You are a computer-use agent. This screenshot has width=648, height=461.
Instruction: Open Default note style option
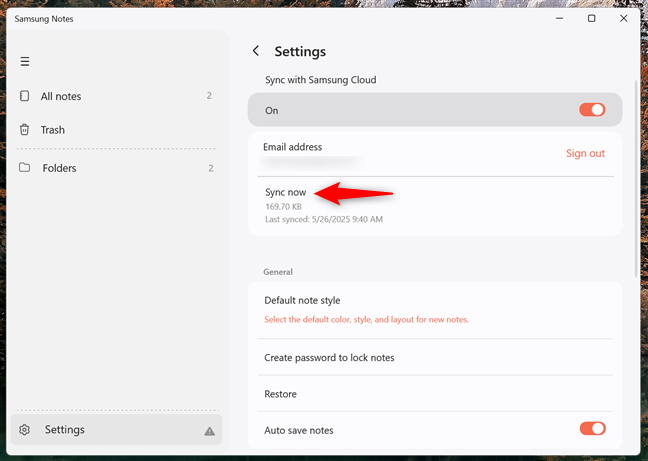(x=302, y=300)
